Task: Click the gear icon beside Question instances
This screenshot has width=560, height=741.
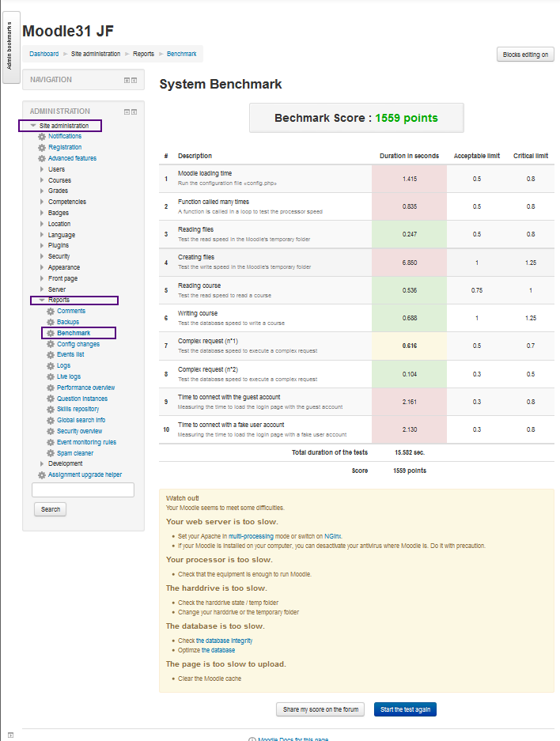Action: pos(51,399)
